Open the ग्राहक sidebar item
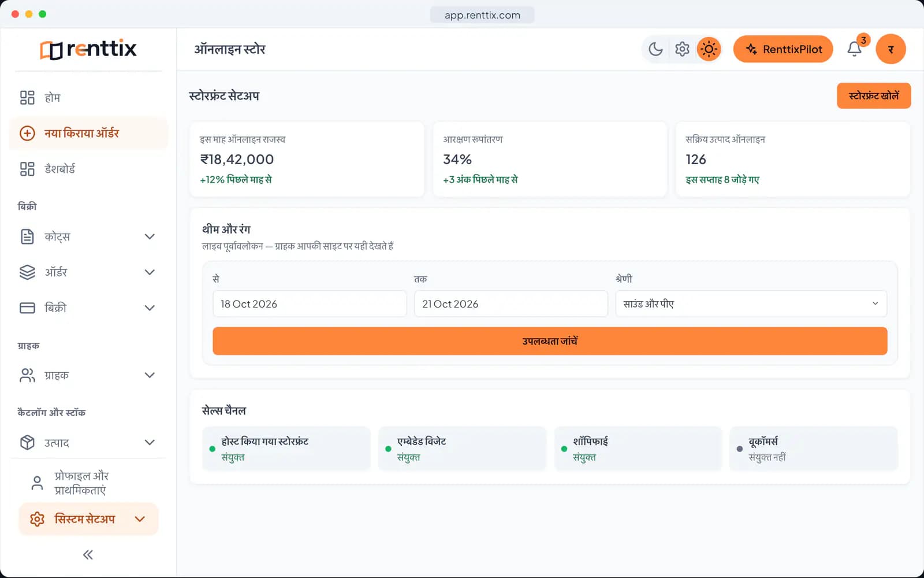 pos(88,376)
